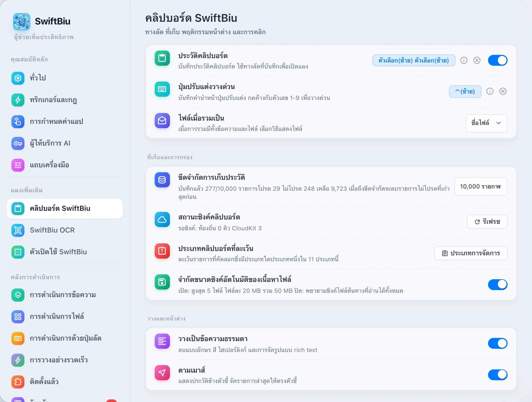Viewport: 532px width, 402px height.
Task: Open ทริกเกอร์และกฎ section
Action: pyautogui.click(x=65, y=100)
